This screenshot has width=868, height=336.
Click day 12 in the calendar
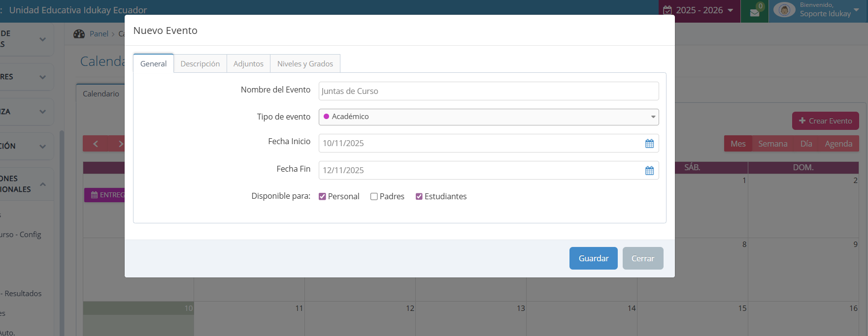tap(410, 308)
